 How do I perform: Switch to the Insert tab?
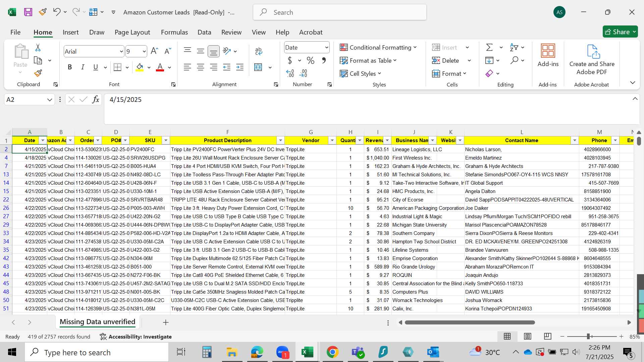(x=70, y=32)
